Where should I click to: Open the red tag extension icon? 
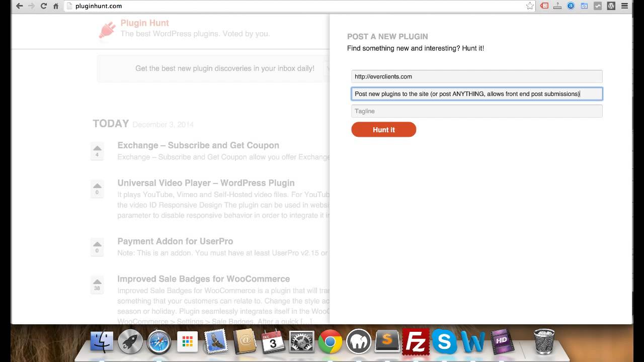544,6
